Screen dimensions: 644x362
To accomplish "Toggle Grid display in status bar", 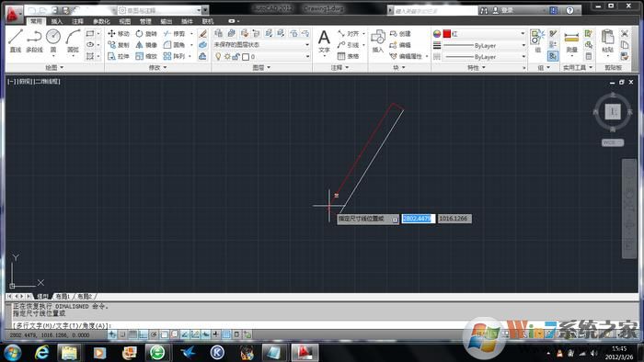I will (x=132, y=334).
